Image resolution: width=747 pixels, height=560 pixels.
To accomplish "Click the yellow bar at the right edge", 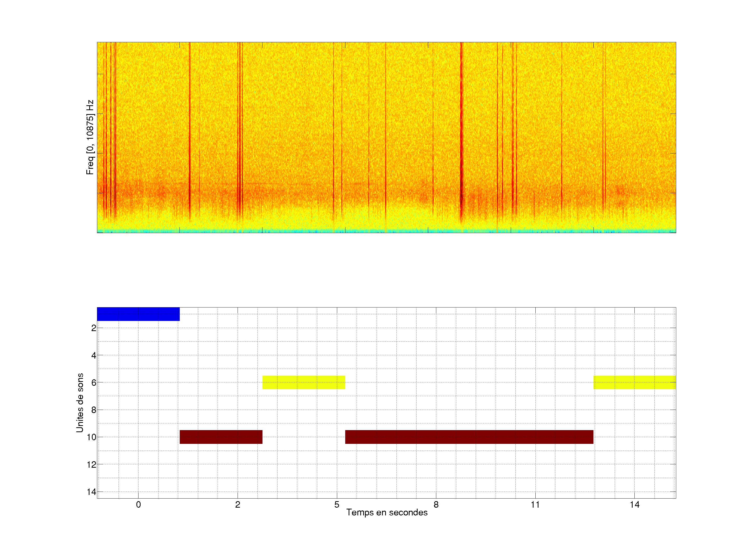I will click(x=634, y=382).
